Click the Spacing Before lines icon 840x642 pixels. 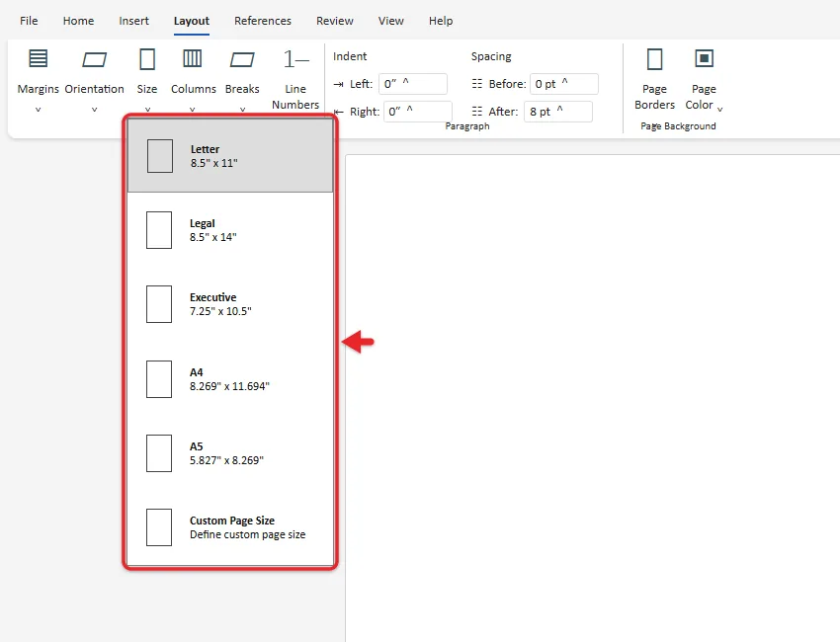[x=476, y=84]
